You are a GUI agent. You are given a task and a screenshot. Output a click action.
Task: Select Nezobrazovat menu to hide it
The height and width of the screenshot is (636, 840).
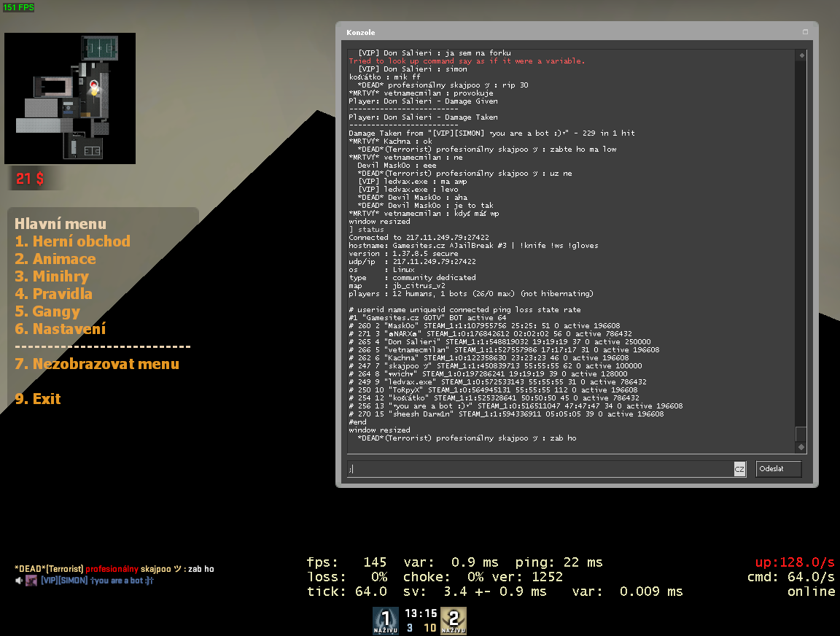click(96, 364)
